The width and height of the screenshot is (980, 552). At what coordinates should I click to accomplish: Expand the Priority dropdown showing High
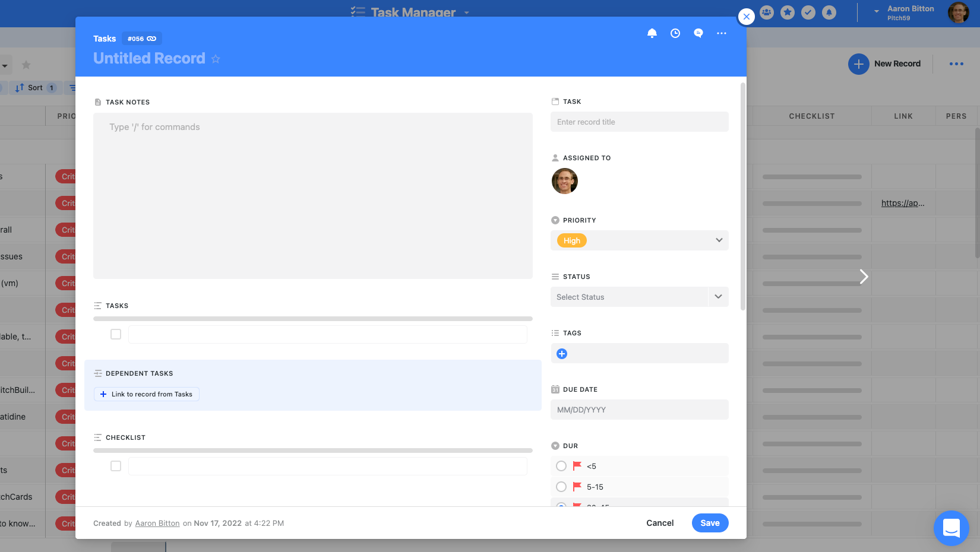coord(719,240)
